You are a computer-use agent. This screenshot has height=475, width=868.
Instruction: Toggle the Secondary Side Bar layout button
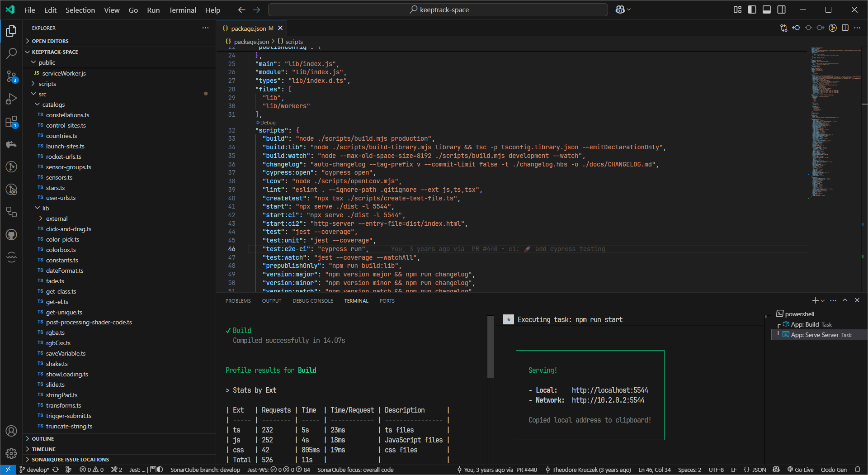tap(781, 9)
